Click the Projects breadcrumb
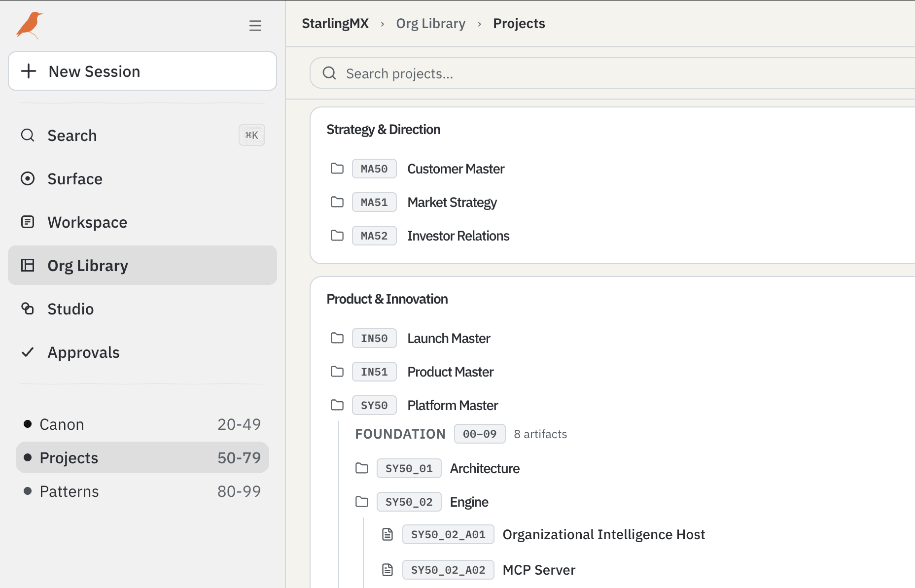 pyautogui.click(x=519, y=23)
